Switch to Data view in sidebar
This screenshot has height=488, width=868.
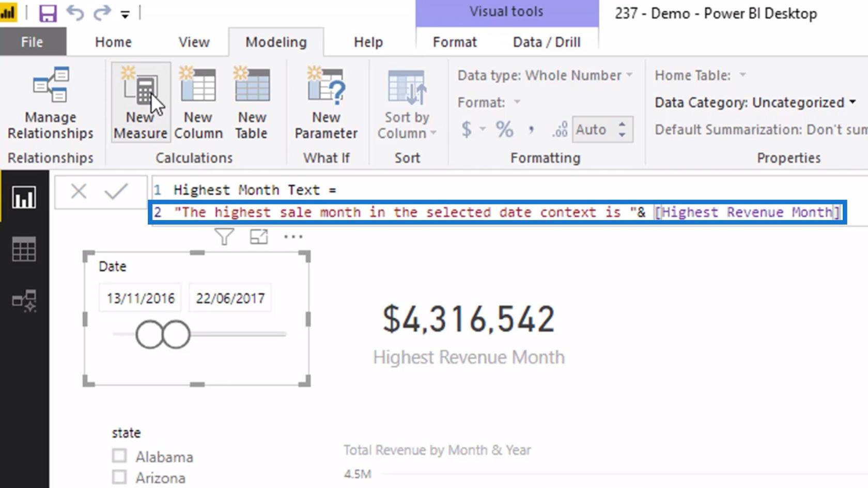tap(24, 249)
